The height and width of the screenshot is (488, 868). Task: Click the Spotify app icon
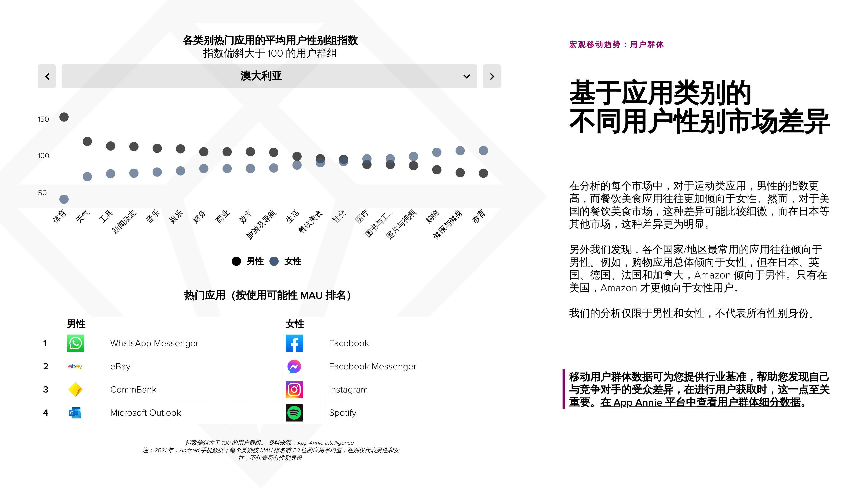tap(294, 413)
